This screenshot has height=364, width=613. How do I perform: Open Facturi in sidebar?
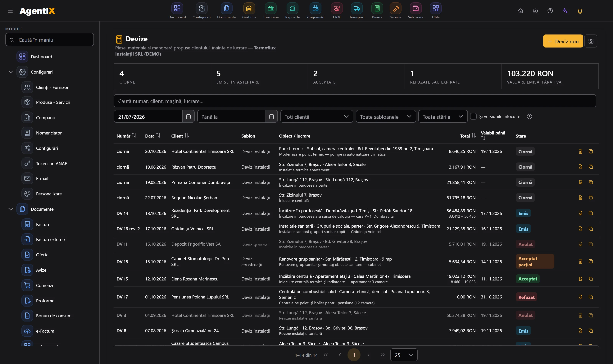click(x=42, y=224)
